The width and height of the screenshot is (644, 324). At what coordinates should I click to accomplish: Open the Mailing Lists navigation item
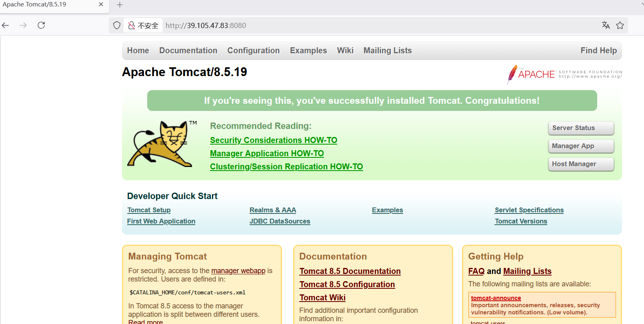tap(388, 50)
